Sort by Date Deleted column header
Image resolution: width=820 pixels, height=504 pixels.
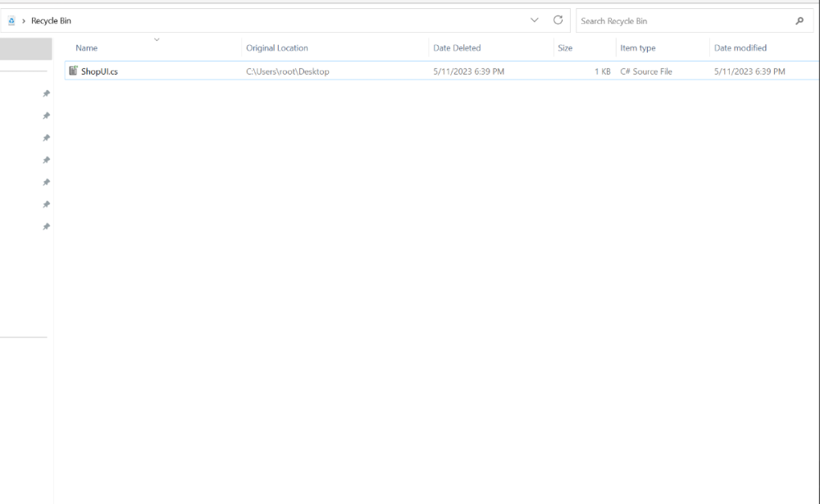click(x=457, y=48)
